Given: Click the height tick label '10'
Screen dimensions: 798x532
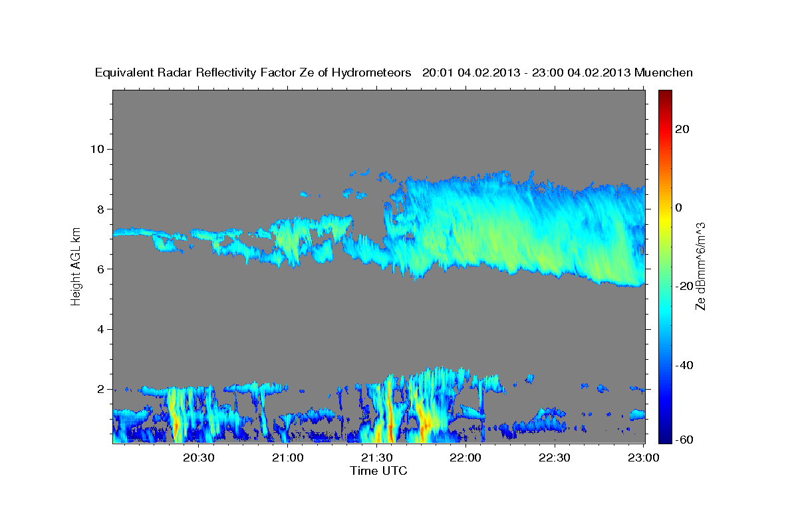Looking at the screenshot, I should point(99,149).
